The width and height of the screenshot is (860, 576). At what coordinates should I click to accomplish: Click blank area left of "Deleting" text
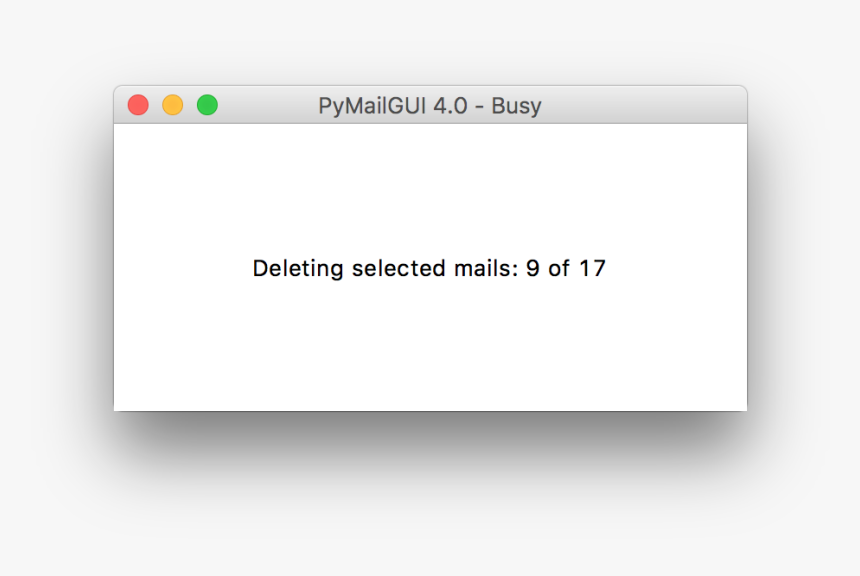180,269
